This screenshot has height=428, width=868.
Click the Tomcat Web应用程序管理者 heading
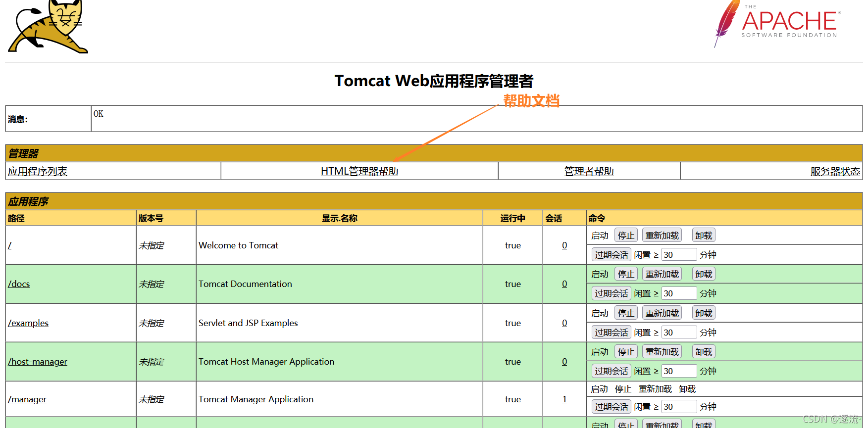[434, 81]
